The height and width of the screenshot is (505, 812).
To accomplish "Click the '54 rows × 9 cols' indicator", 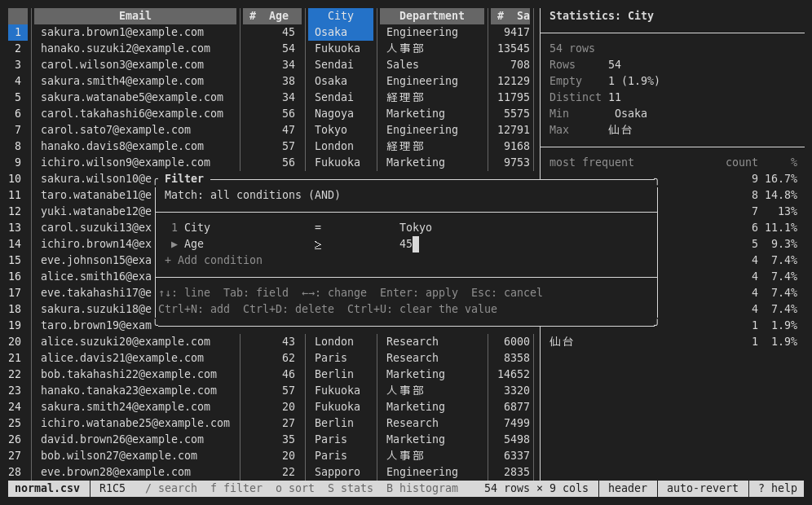I will click(536, 488).
